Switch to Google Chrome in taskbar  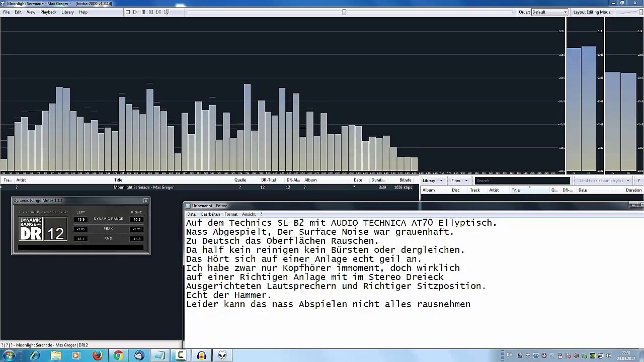(x=118, y=356)
